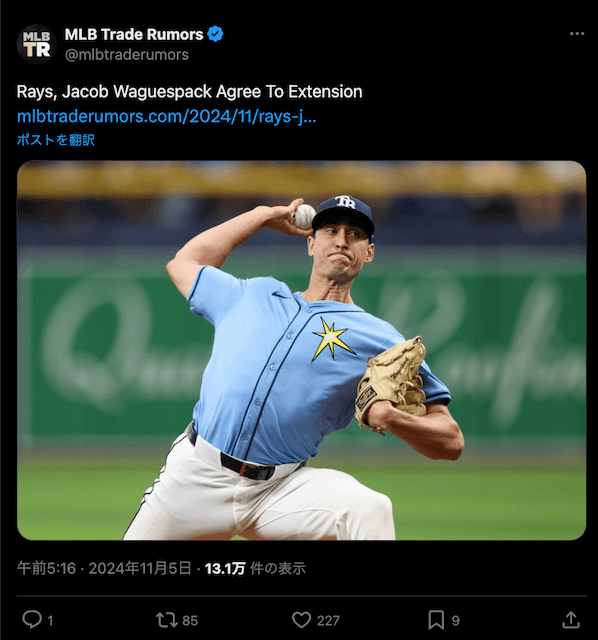Click the reply count of 1

pos(50,621)
